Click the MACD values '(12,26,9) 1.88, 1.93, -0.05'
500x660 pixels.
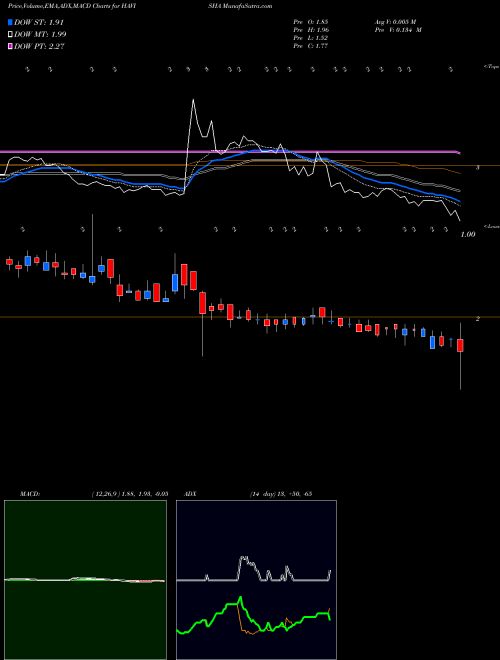[129, 493]
